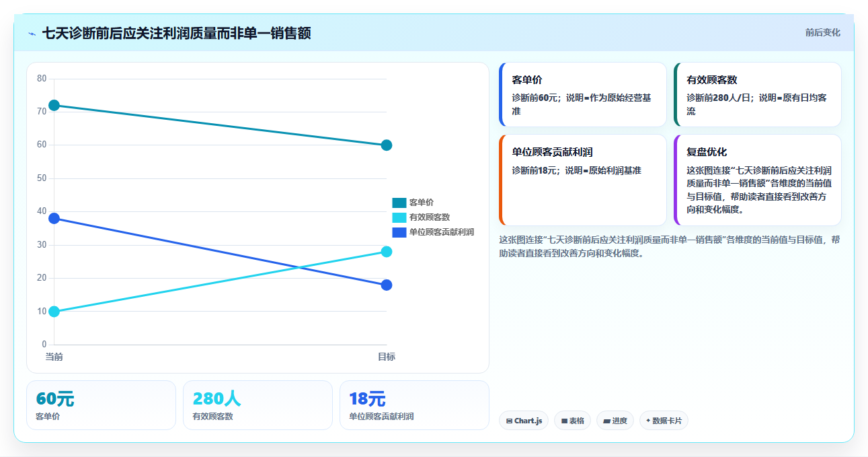The width and height of the screenshot is (868, 457).
Task: Click the 数据卡片 tag
Action: (664, 421)
